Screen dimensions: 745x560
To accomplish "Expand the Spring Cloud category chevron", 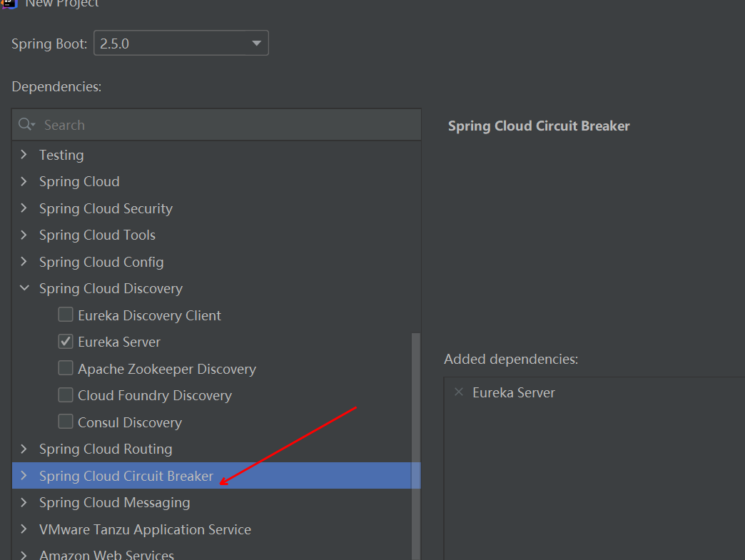I will click(24, 181).
